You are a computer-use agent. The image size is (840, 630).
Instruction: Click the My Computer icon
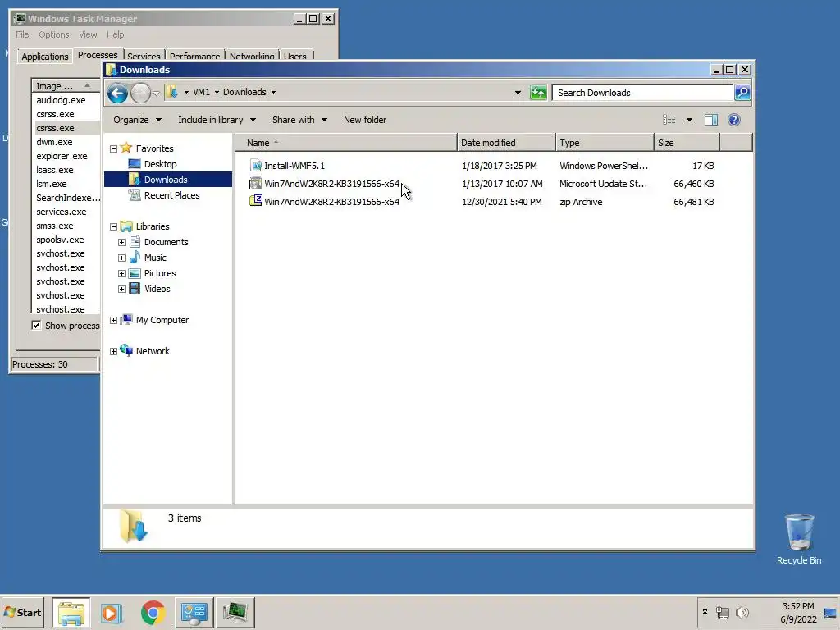coord(126,320)
